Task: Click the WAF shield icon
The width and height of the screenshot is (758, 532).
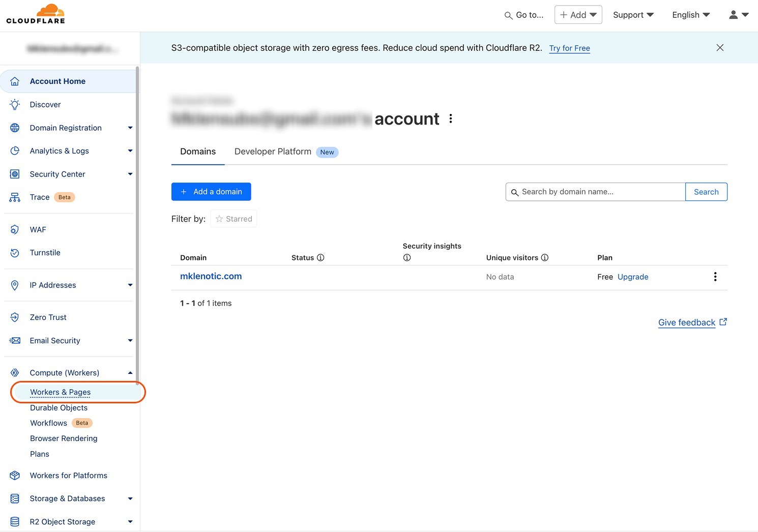Action: click(15, 229)
